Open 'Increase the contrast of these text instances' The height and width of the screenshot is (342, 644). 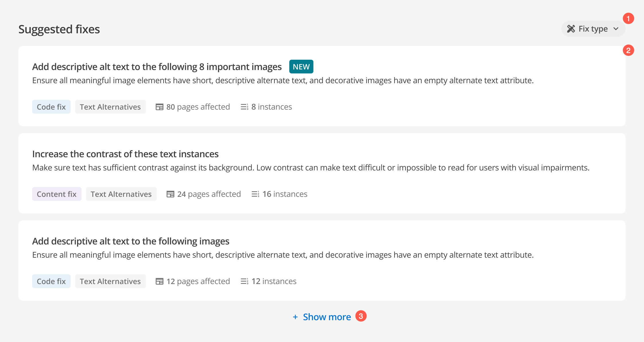(125, 154)
